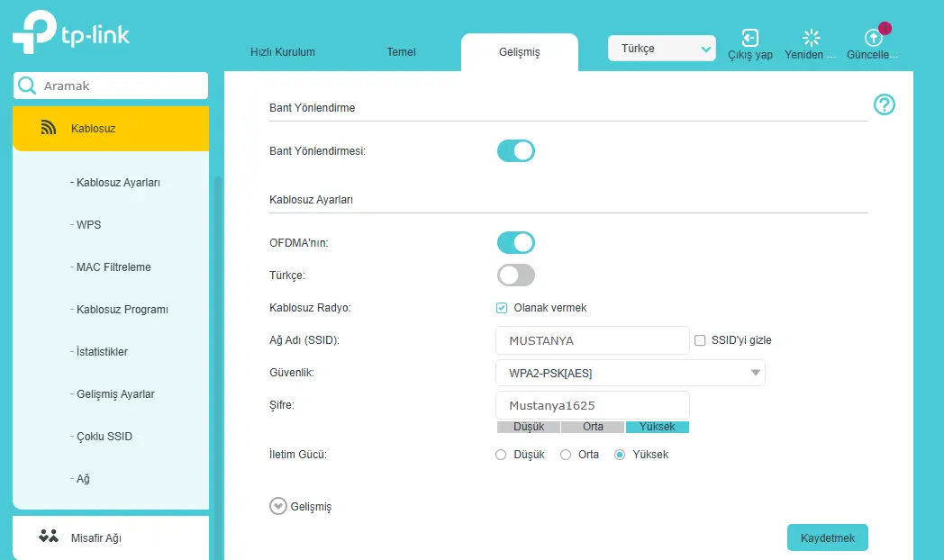Image resolution: width=944 pixels, height=560 pixels.
Task: Switch to the Temel tab
Action: click(401, 51)
